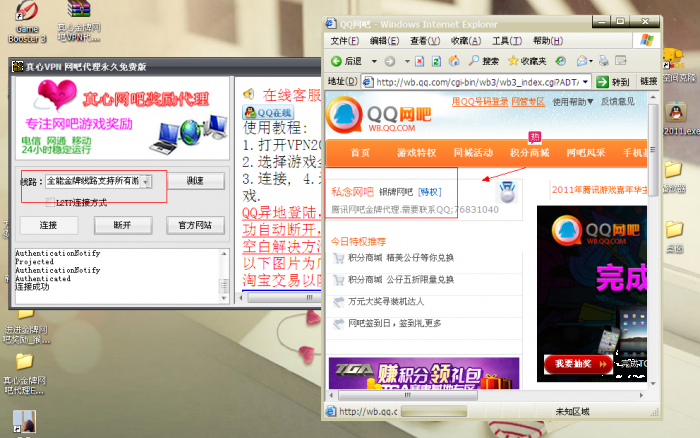The image size is (700, 438).
Task: Open the 线路 route dropdown list
Action: 146,181
